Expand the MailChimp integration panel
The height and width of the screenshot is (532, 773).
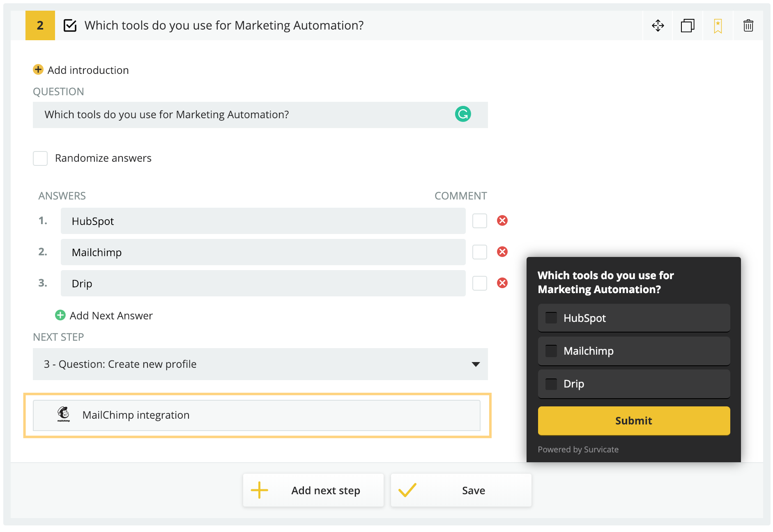point(257,415)
